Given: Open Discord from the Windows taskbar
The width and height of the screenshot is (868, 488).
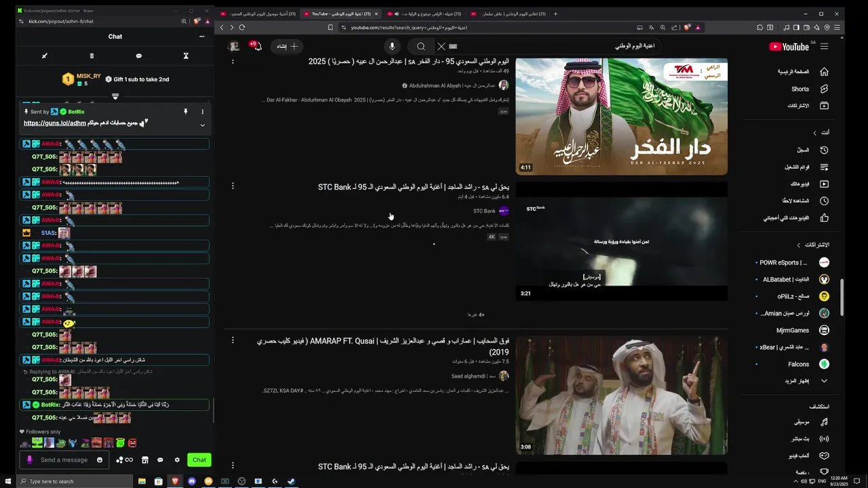Looking at the screenshot, I should coord(192,481).
